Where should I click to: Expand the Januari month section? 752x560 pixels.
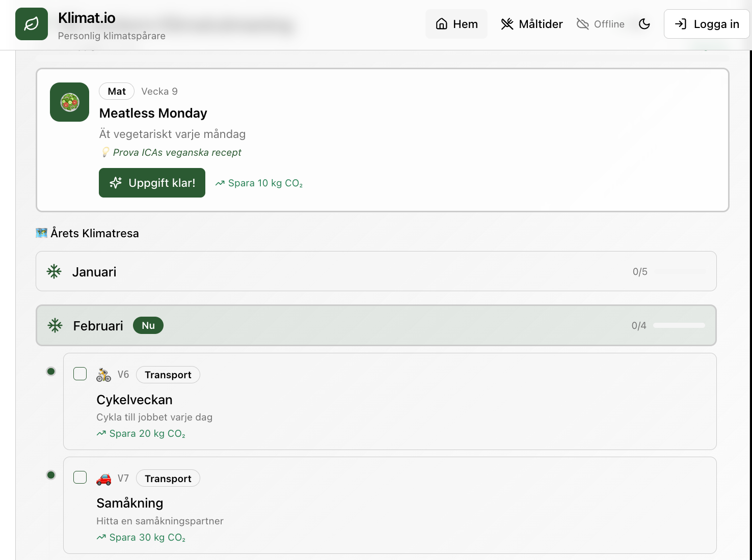click(376, 271)
